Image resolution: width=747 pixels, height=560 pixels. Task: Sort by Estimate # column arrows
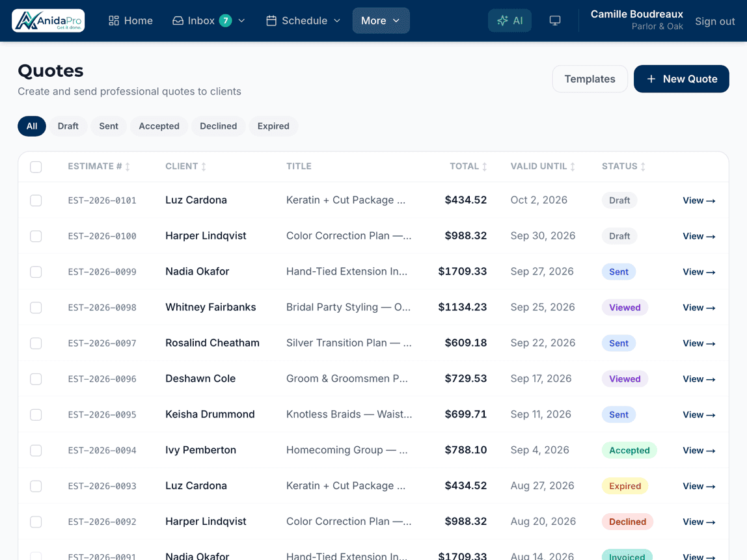128,167
